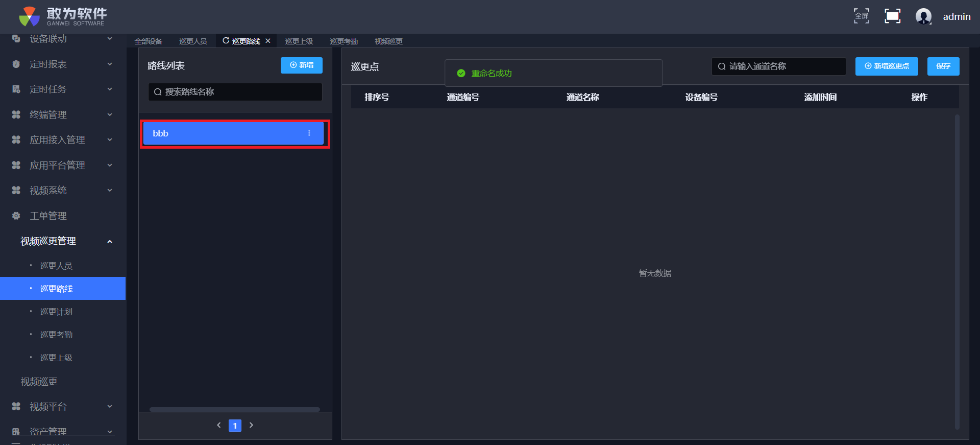Click the 重命名成功 notification message
The width and height of the screenshot is (980, 445).
coord(553,73)
